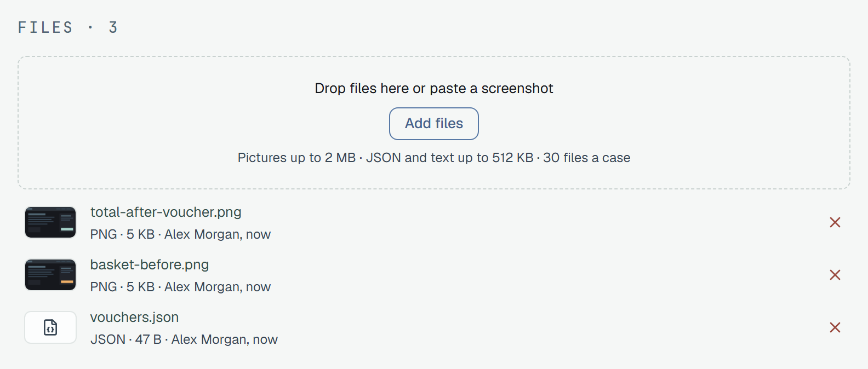Remove vouchers.json via its red X icon

(835, 327)
